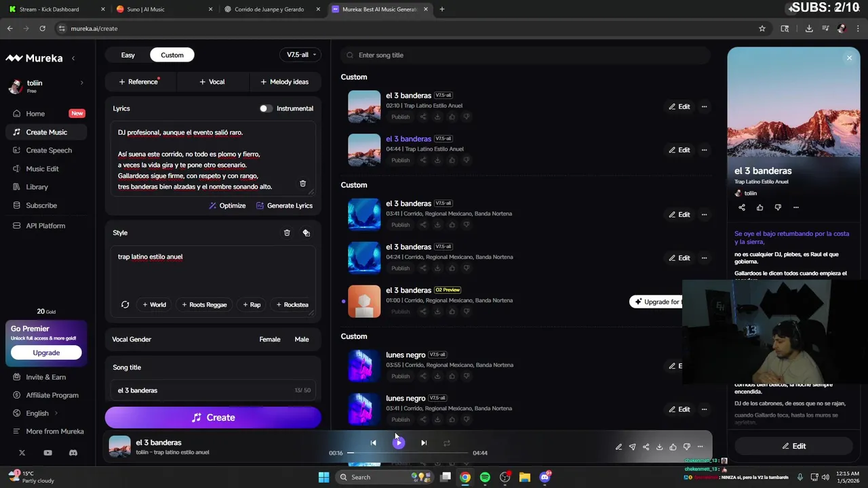The width and height of the screenshot is (868, 488).
Task: Add the Rap style tag
Action: point(252,304)
